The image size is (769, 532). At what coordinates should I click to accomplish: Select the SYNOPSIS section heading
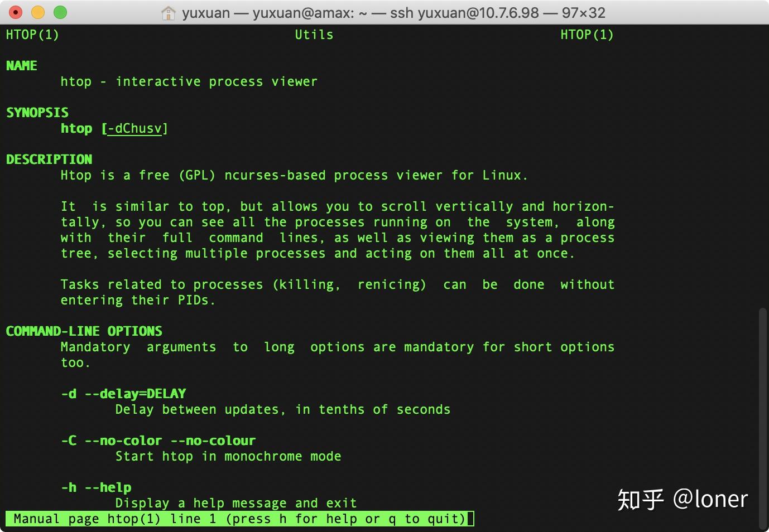[37, 112]
